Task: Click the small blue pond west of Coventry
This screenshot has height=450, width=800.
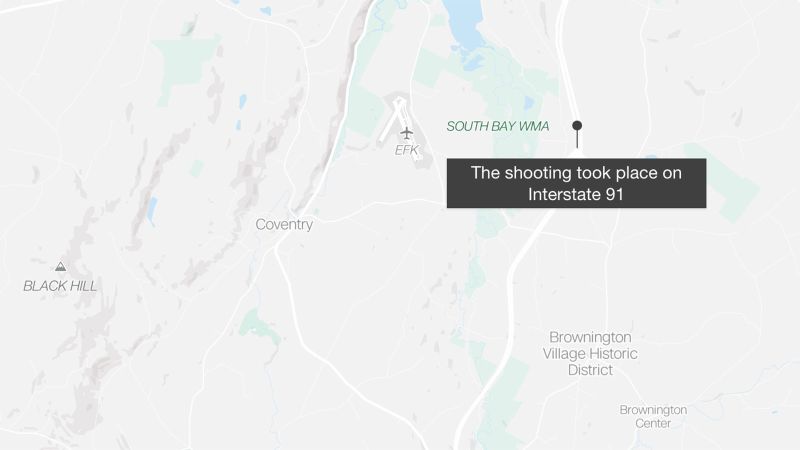Action: coord(152,210)
